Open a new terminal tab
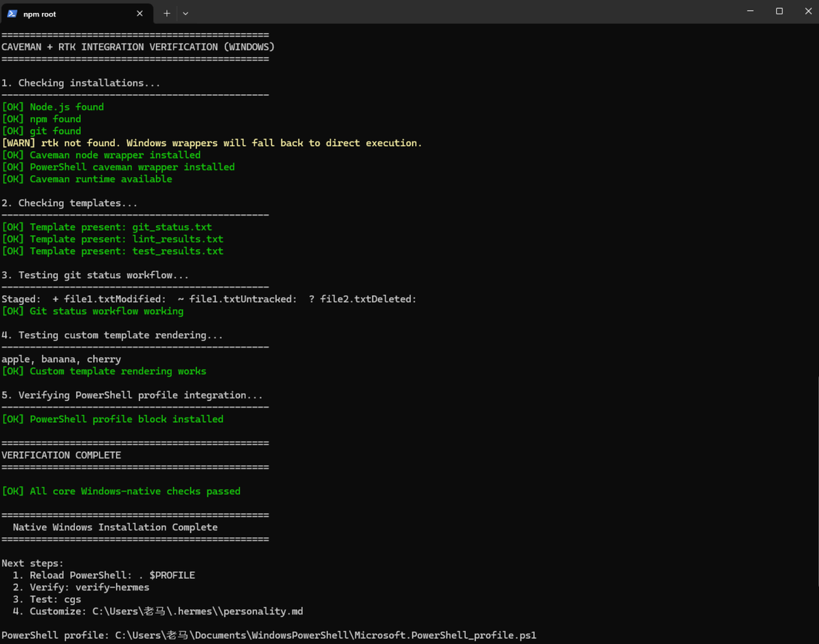This screenshot has width=819, height=644. pyautogui.click(x=167, y=14)
